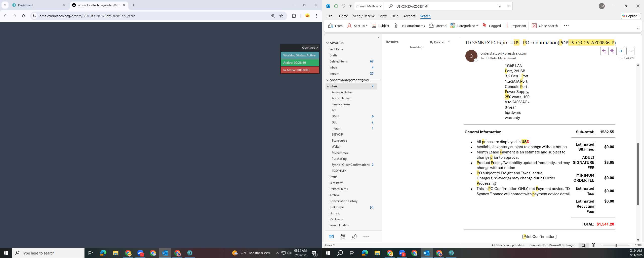Open the People icon in navigation bar
Image resolution: width=644 pixels, height=258 pixels.
coord(354,237)
